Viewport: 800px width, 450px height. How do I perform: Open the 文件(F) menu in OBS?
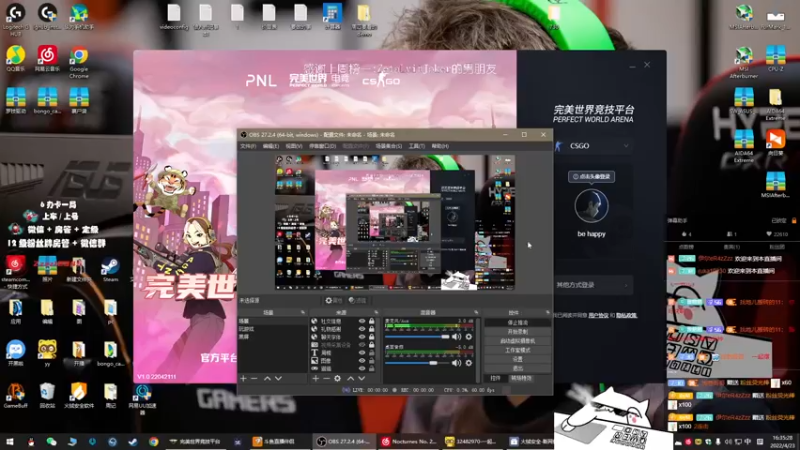tap(248, 146)
